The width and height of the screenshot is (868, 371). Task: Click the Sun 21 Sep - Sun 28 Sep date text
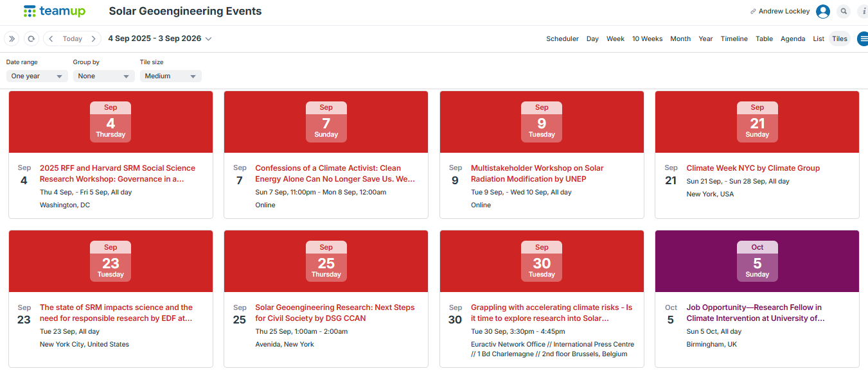pos(738,181)
